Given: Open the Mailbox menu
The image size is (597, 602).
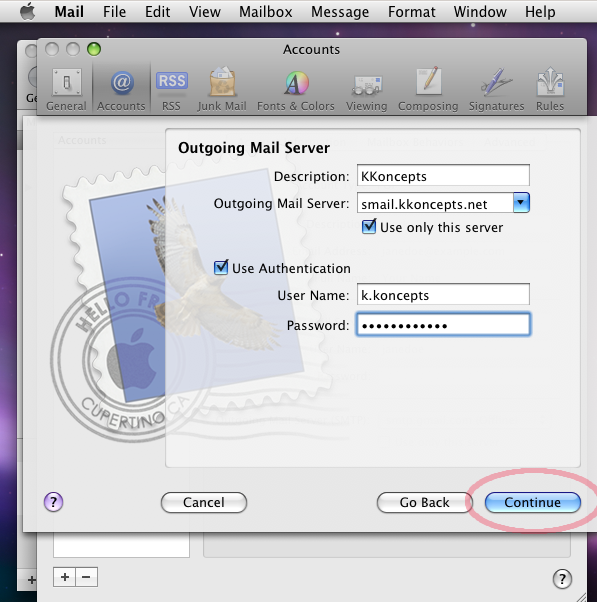Looking at the screenshot, I should (x=266, y=12).
